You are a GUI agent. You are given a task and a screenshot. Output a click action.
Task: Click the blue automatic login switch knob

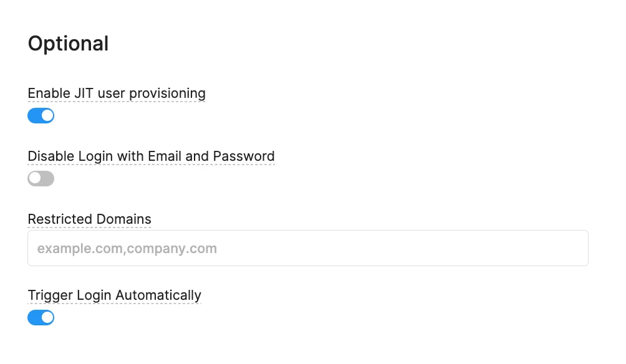pos(46,317)
